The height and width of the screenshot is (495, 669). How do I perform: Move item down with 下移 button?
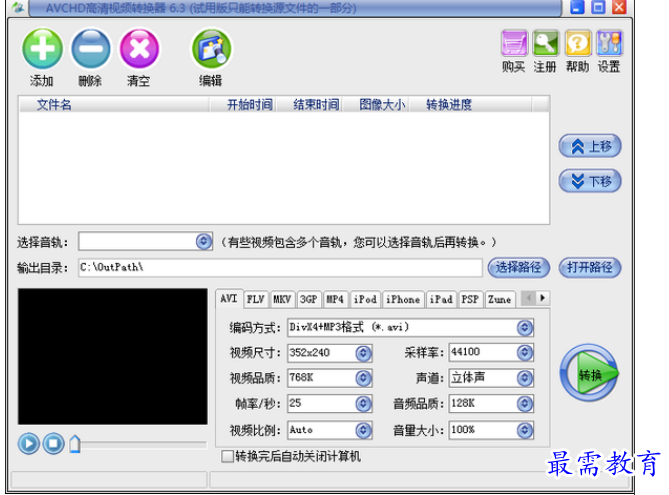[590, 181]
